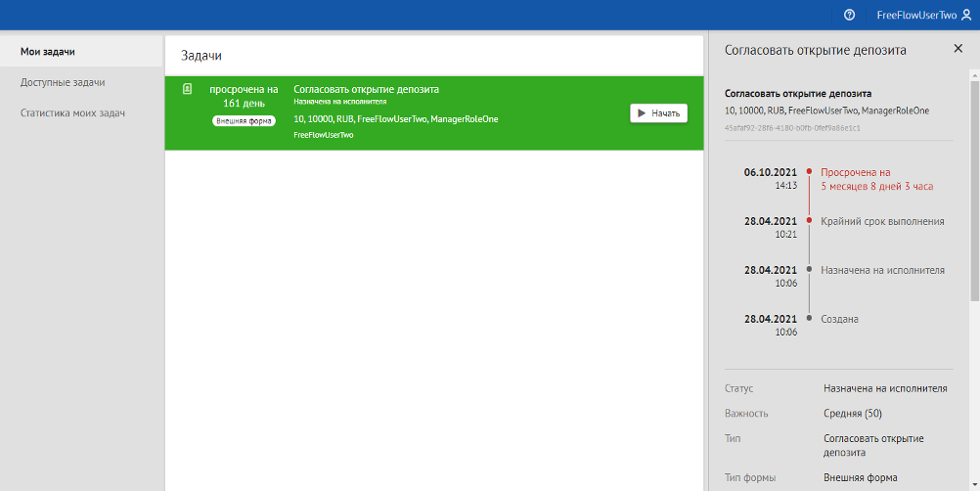Click просрочена на 161 день label
The height and width of the screenshot is (491, 980).
244,96
